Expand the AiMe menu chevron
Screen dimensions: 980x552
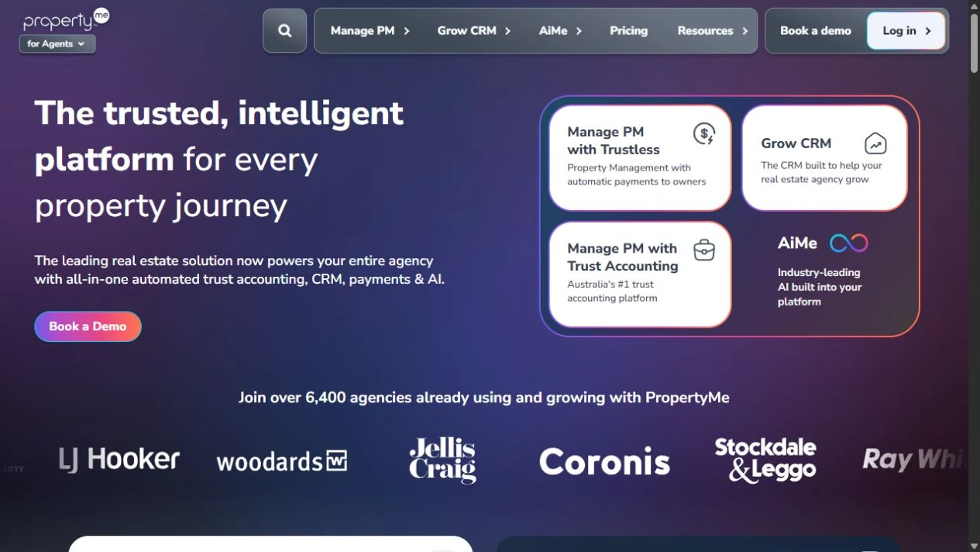[579, 31]
